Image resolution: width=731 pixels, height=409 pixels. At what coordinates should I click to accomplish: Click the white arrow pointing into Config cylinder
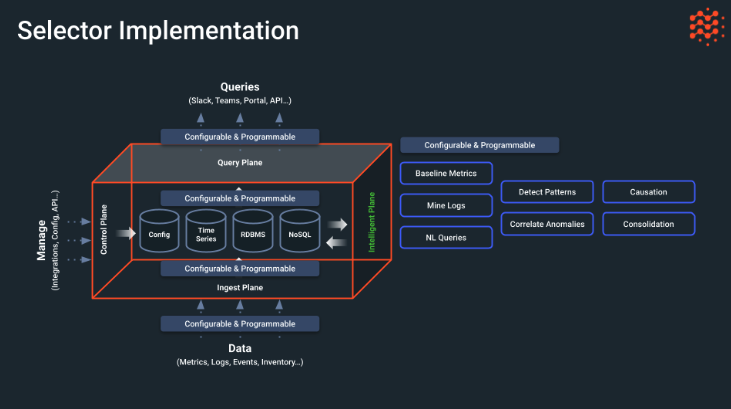[x=125, y=232]
